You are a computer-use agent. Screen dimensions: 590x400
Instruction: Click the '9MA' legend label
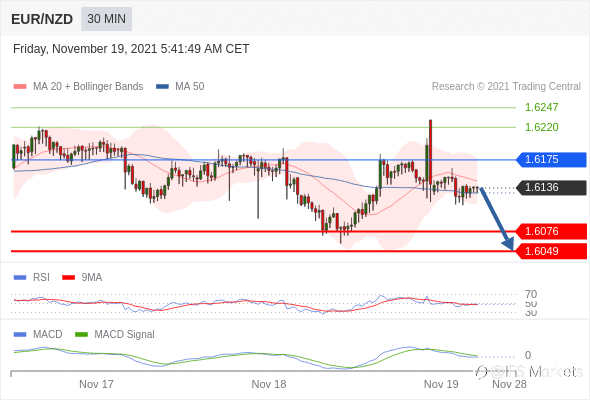coord(92,278)
